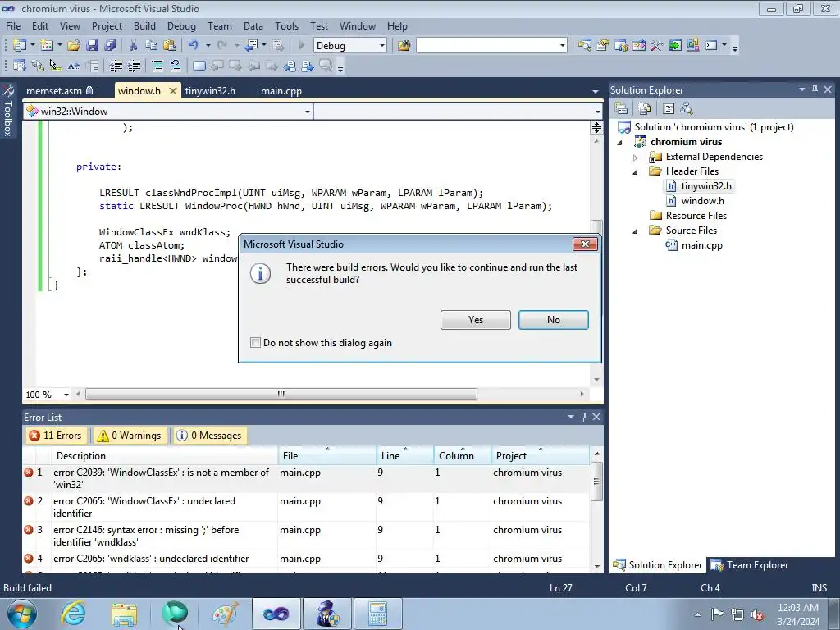The image size is (840, 630).
Task: Collapse the Source Files folder
Action: click(x=636, y=231)
